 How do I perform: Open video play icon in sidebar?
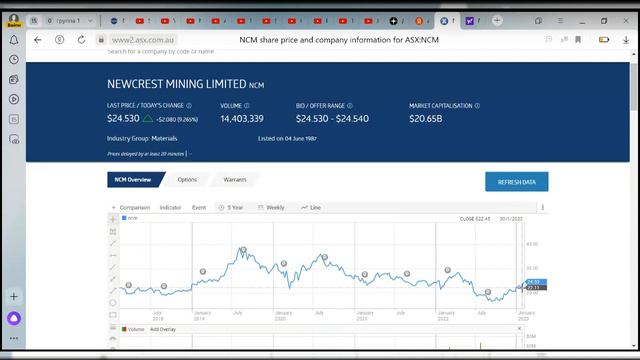coord(14,99)
